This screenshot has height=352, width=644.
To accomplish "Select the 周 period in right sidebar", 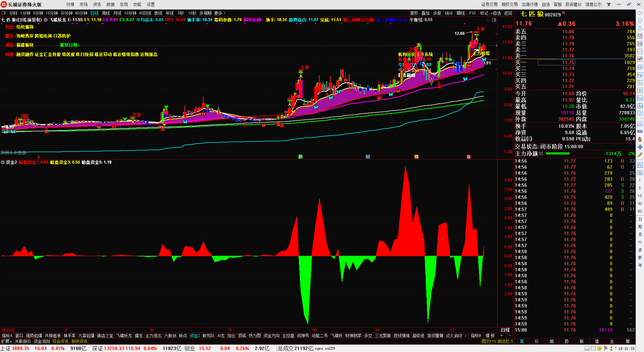I will pyautogui.click(x=640, y=227).
